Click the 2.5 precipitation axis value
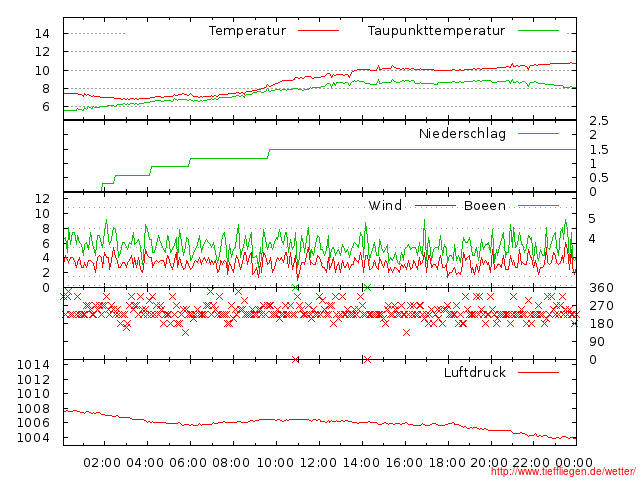 [x=599, y=121]
